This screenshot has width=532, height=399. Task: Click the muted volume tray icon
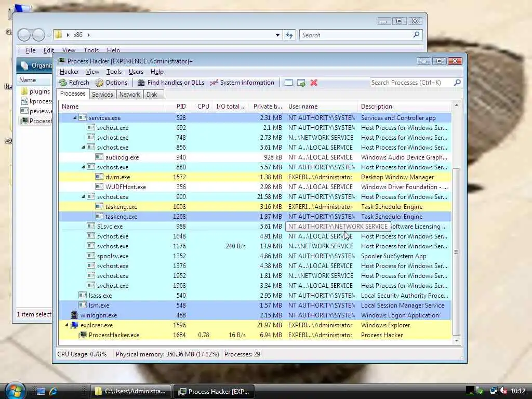click(x=503, y=391)
